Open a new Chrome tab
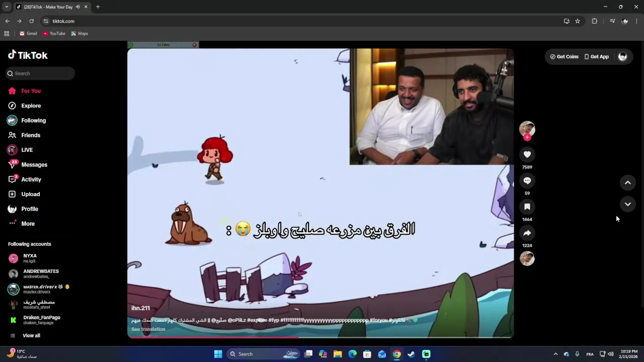This screenshot has height=362, width=644. pyautogui.click(x=98, y=7)
